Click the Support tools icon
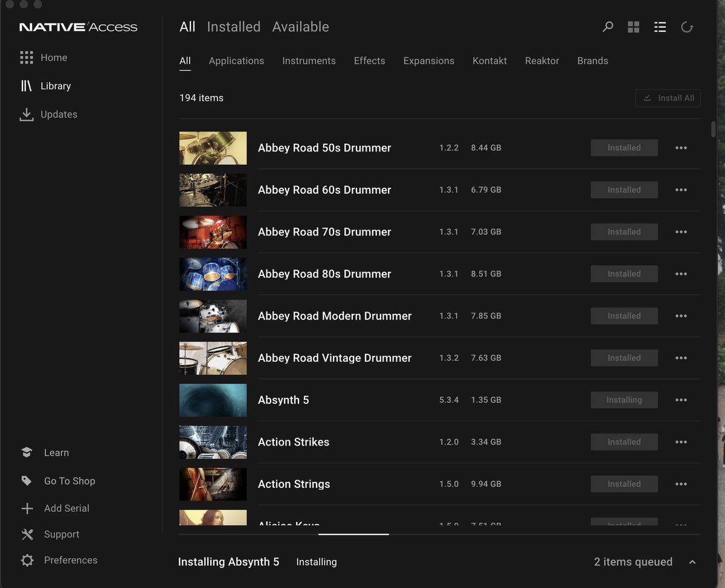Screen dimensions: 725x588 pos(27,534)
